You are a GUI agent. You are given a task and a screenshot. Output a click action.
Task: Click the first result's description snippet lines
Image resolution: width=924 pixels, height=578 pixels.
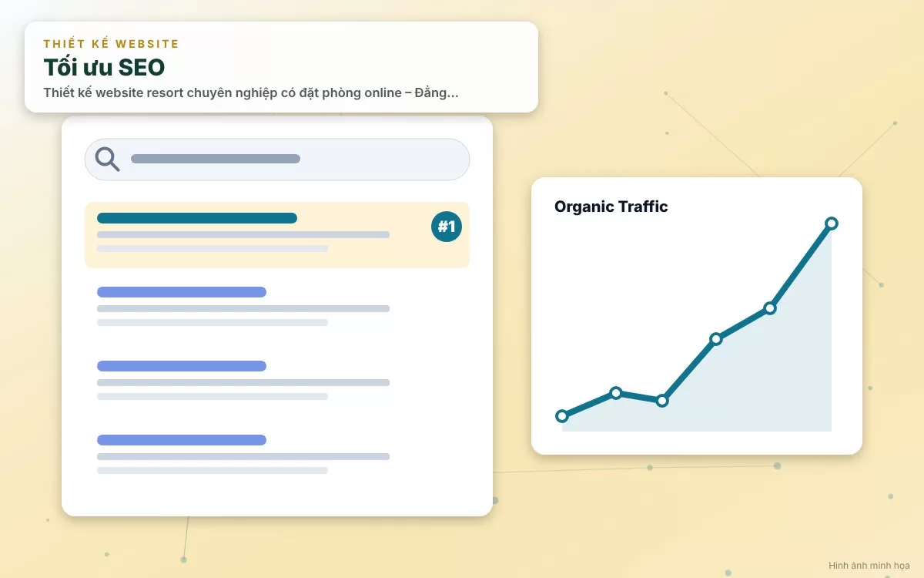[x=243, y=241]
